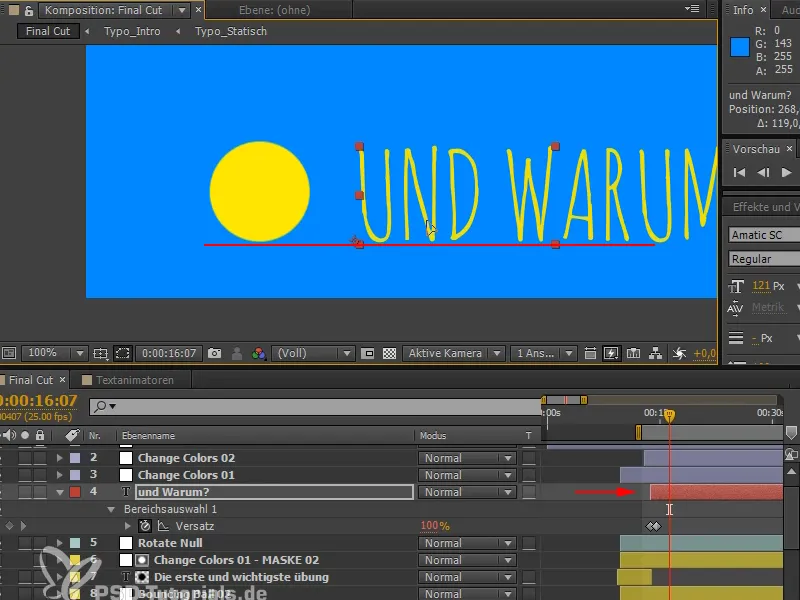Collapse the Bereichsauswahl 1 group

(x=111, y=509)
